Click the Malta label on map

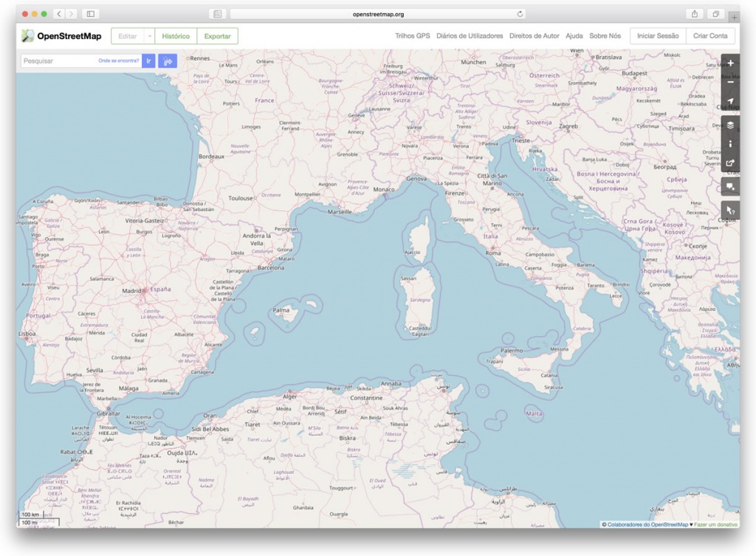534,413
